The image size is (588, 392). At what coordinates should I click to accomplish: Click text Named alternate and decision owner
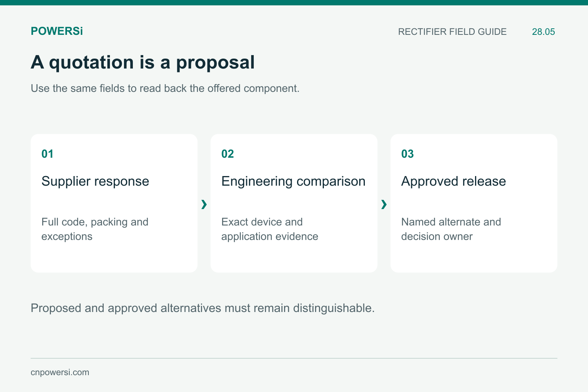pos(451,229)
